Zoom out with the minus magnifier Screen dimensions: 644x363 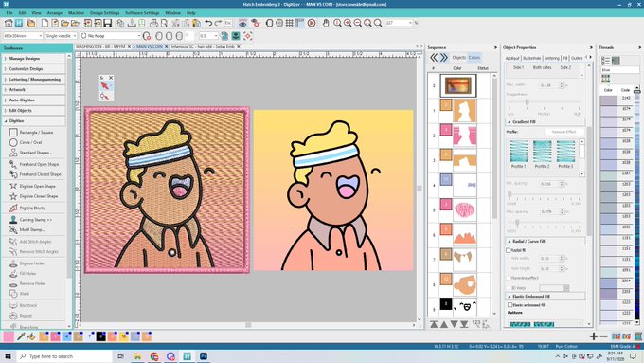pyautogui.click(x=358, y=23)
